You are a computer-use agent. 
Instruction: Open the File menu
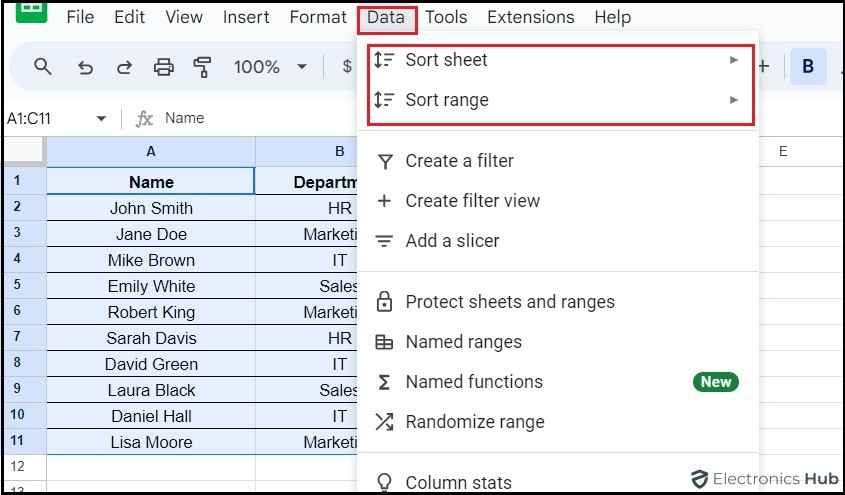(80, 17)
